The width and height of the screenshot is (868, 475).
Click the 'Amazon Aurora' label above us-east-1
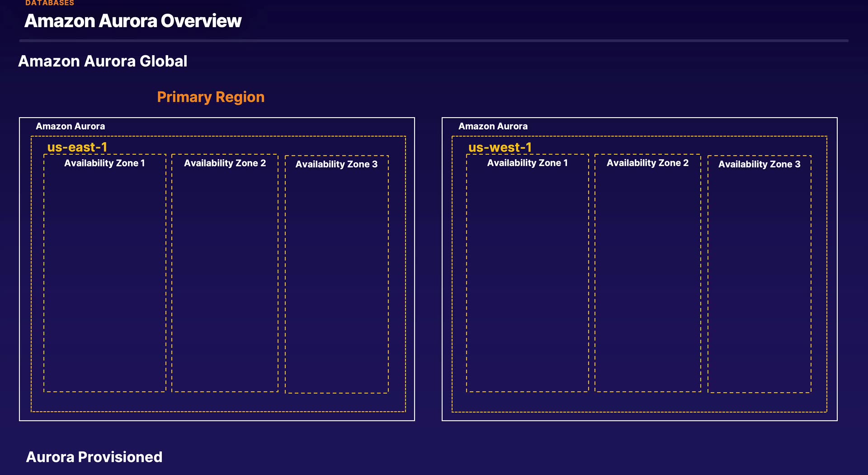70,126
